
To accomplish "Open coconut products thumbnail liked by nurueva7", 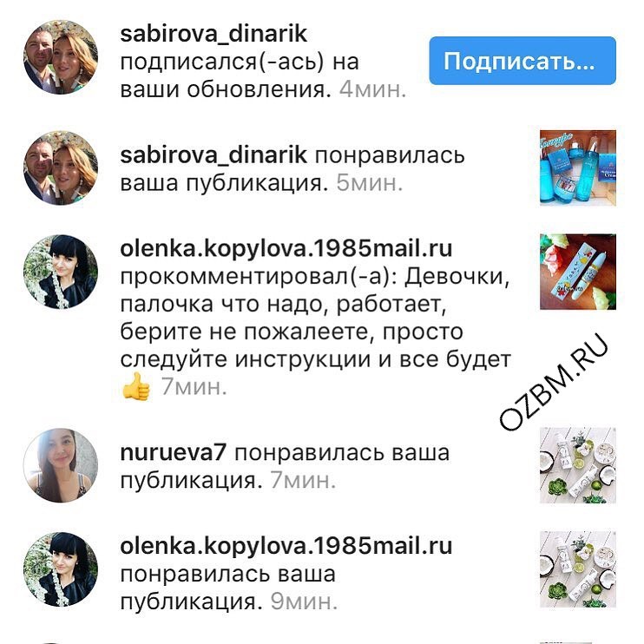I will coord(578,465).
